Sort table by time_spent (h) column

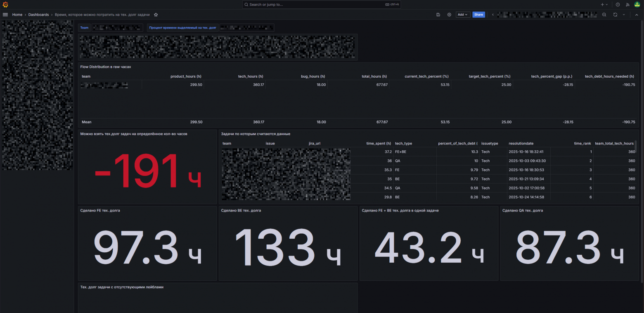(x=378, y=143)
